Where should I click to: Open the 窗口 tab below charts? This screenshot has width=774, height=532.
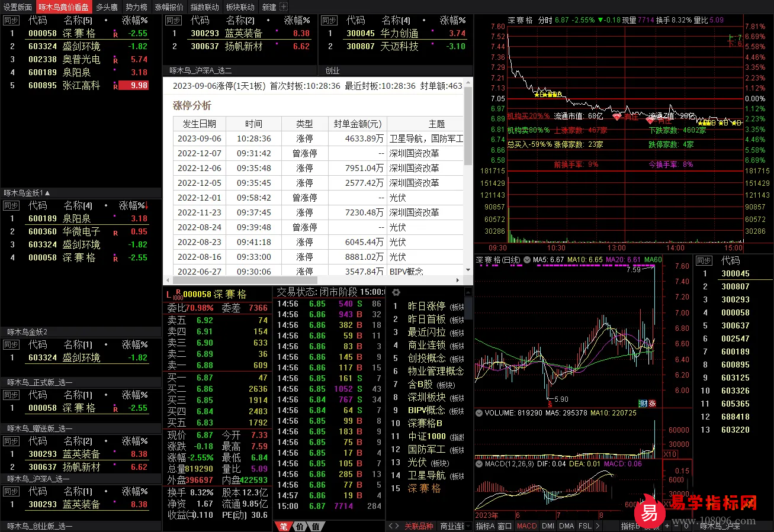click(x=505, y=526)
